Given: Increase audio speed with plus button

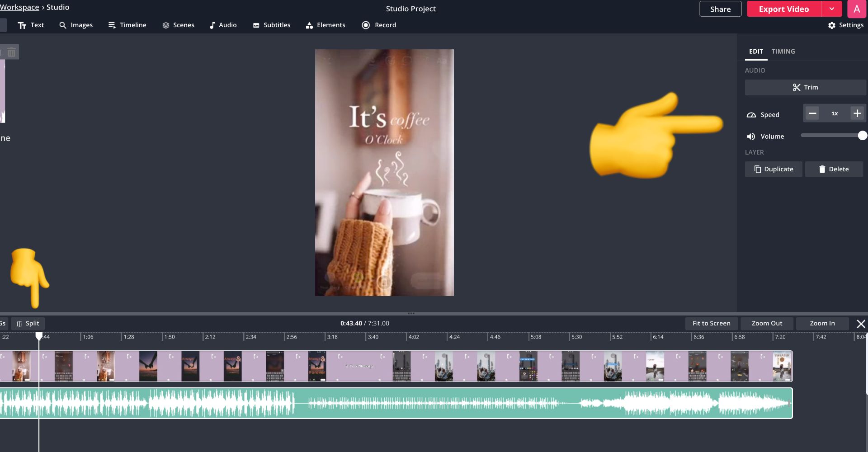Looking at the screenshot, I should [857, 113].
